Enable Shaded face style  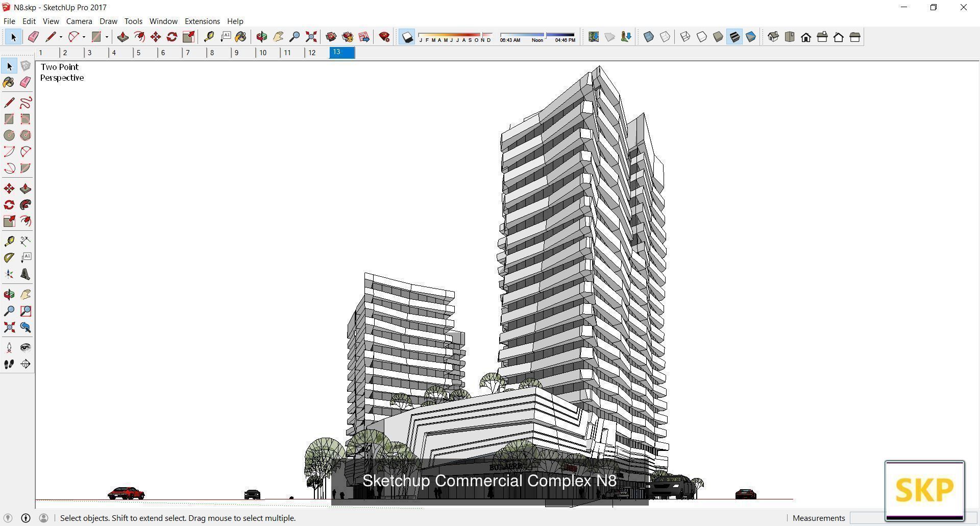[x=718, y=37]
